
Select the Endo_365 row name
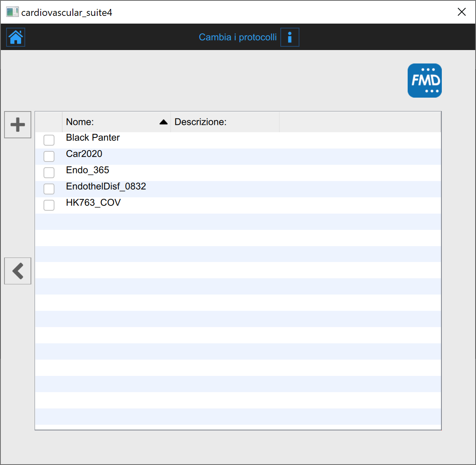pyautogui.click(x=87, y=170)
